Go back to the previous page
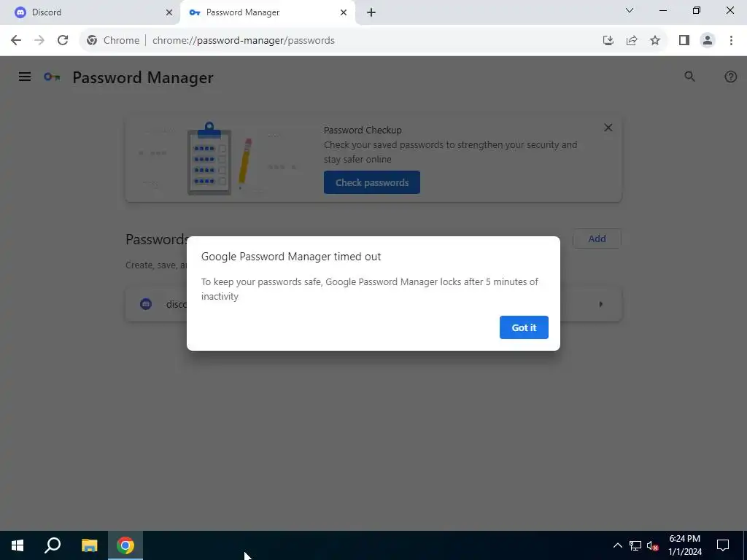This screenshot has width=747, height=560. point(16,41)
